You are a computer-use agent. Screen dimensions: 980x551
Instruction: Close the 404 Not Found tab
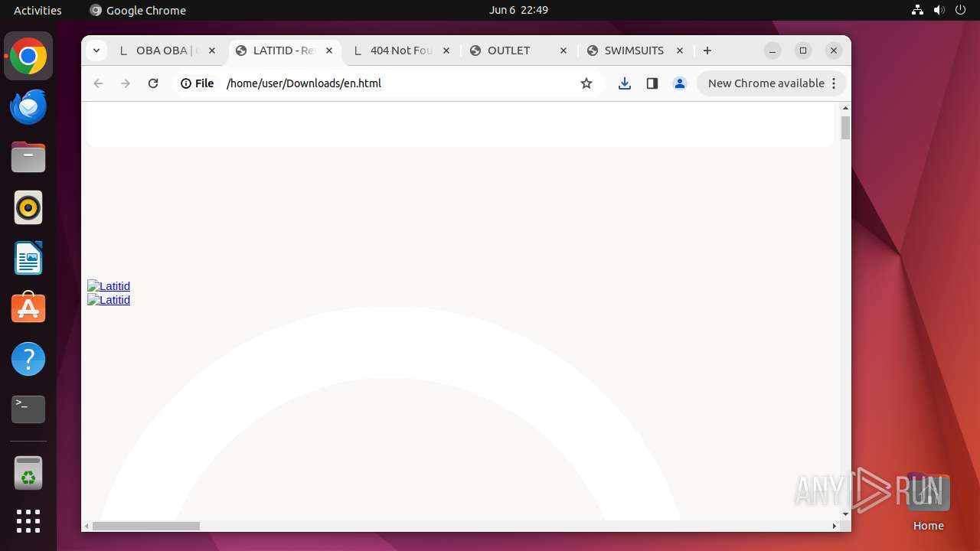pos(446,51)
